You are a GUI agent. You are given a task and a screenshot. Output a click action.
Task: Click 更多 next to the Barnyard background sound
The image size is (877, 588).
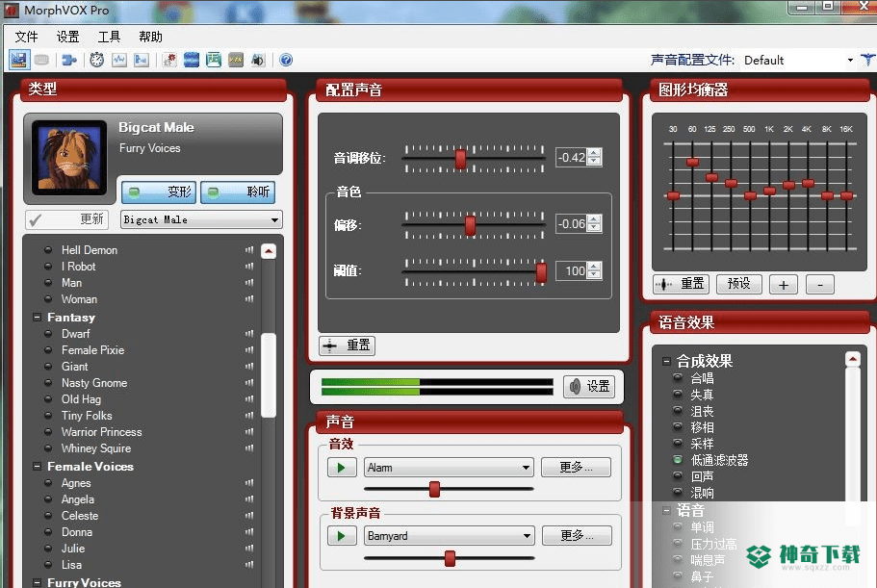[578, 536]
